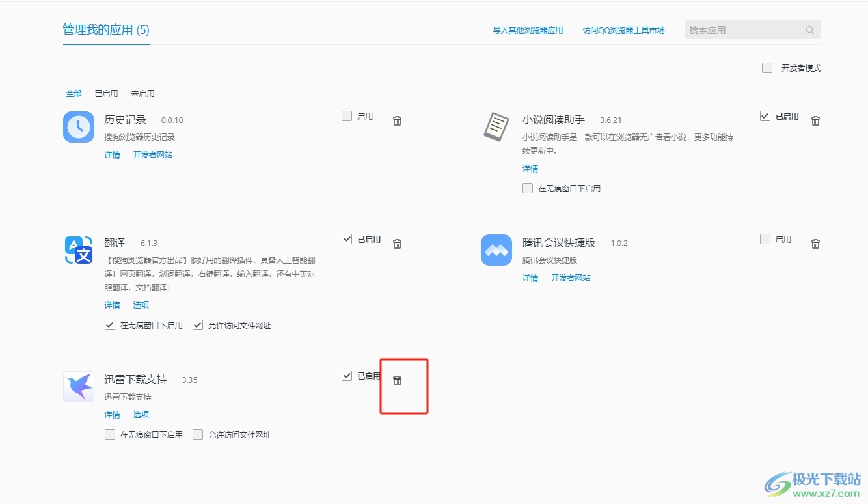The width and height of the screenshot is (868, 504).
Task: Delete the 腾讯会议快捷版 extension with trash icon
Action: pyautogui.click(x=815, y=244)
